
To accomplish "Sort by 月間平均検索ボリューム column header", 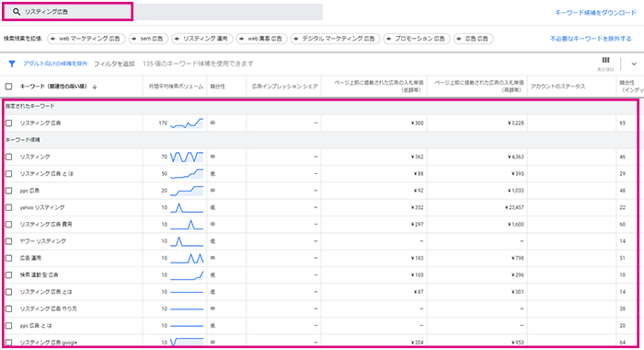I will 176,87.
